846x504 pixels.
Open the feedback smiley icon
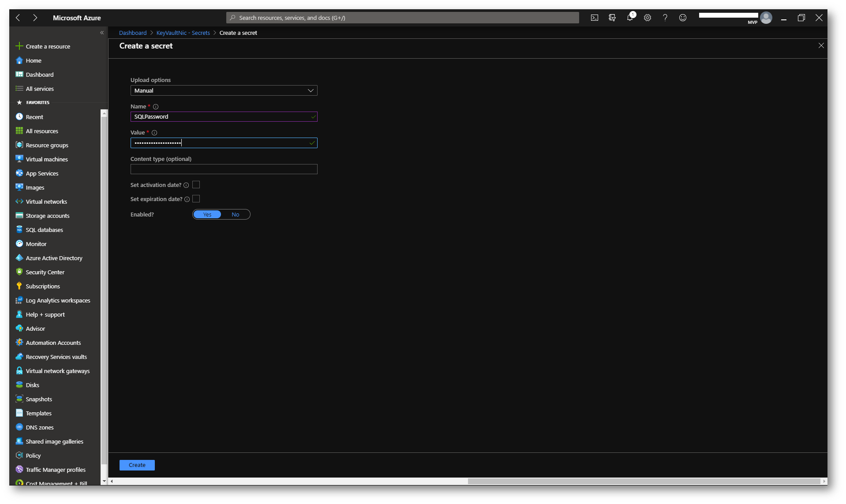682,18
